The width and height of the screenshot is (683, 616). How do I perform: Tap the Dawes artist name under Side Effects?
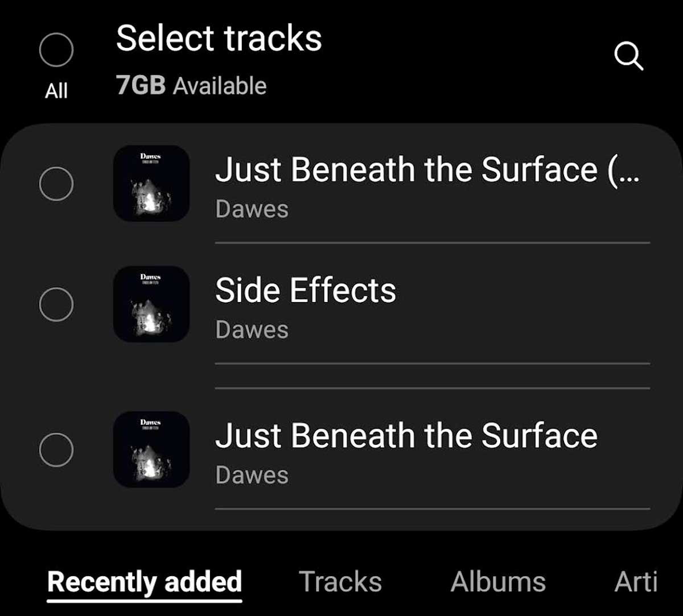point(252,329)
